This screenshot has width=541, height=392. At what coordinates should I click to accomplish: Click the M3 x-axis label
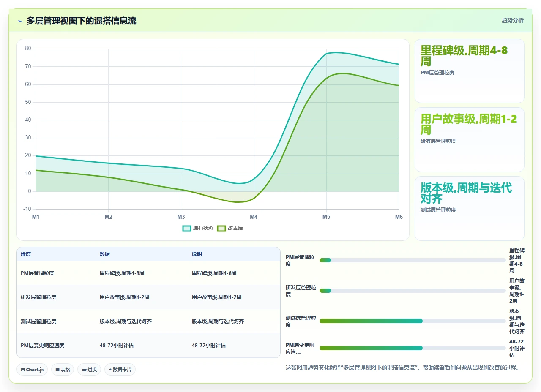(x=181, y=217)
